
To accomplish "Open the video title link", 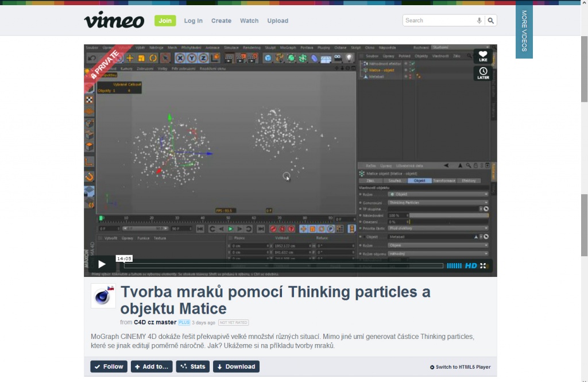I will click(275, 300).
